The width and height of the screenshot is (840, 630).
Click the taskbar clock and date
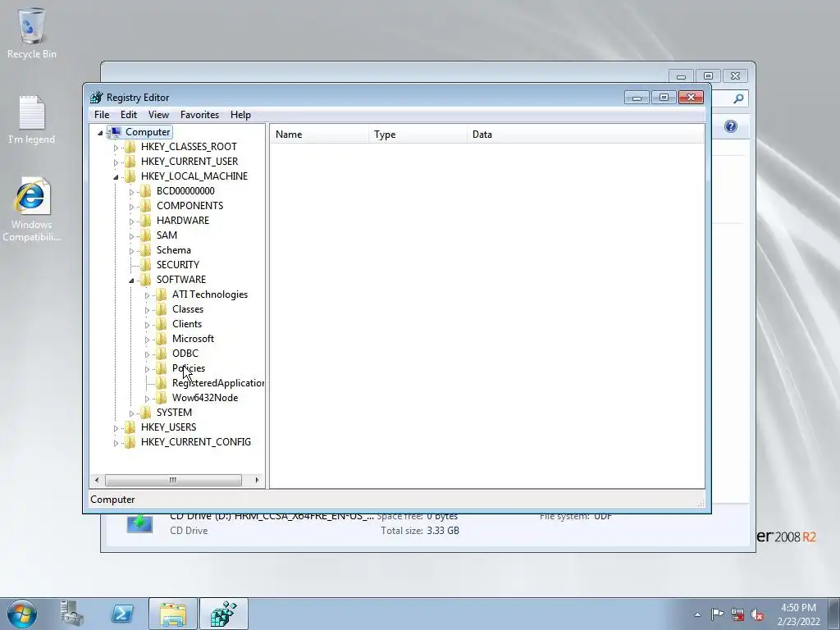tap(798, 614)
